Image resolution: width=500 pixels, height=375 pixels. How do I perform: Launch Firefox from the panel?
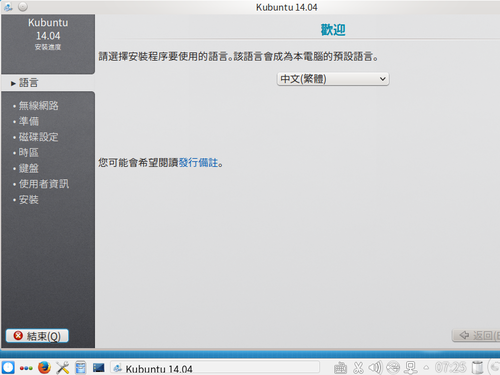pyautogui.click(x=44, y=368)
